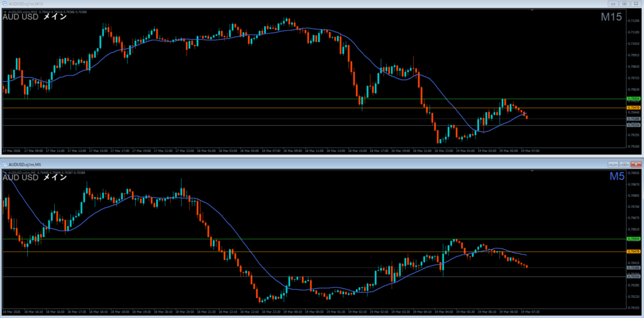
Task: Click the gray M15 timeframe label
Action: tap(611, 17)
